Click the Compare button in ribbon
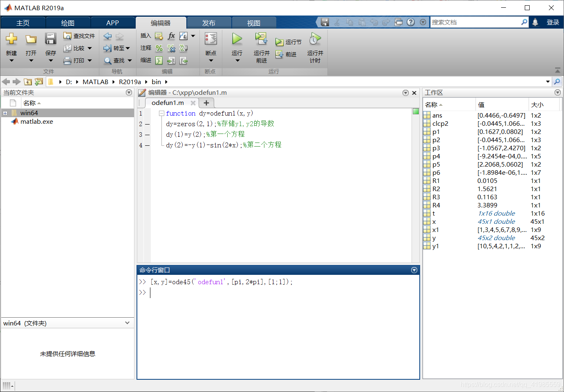This screenshot has height=392, width=564. coord(78,48)
